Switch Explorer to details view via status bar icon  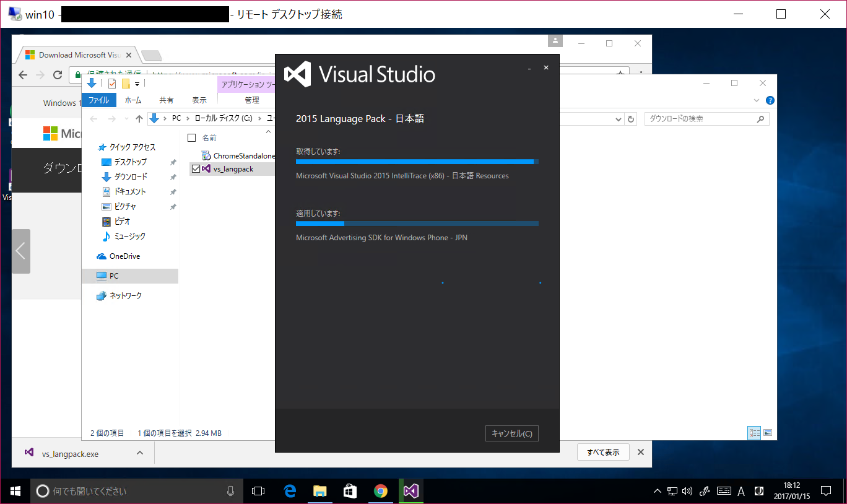click(754, 432)
